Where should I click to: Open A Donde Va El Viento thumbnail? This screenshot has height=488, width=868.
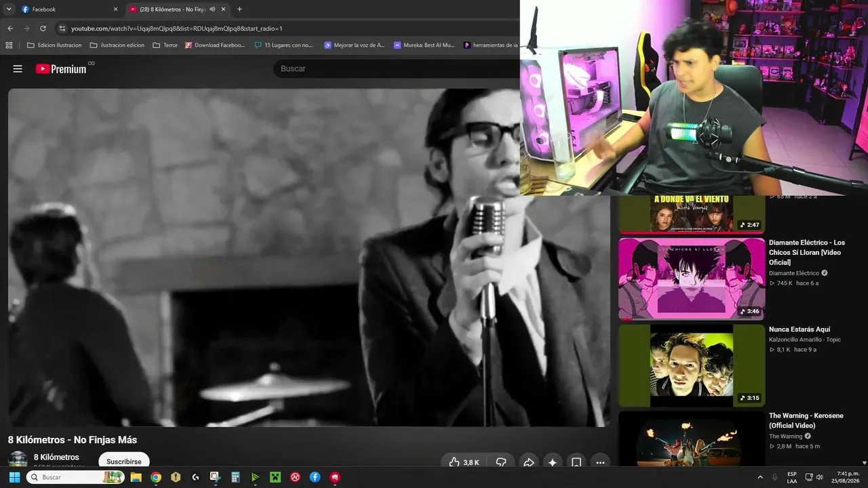(x=692, y=214)
